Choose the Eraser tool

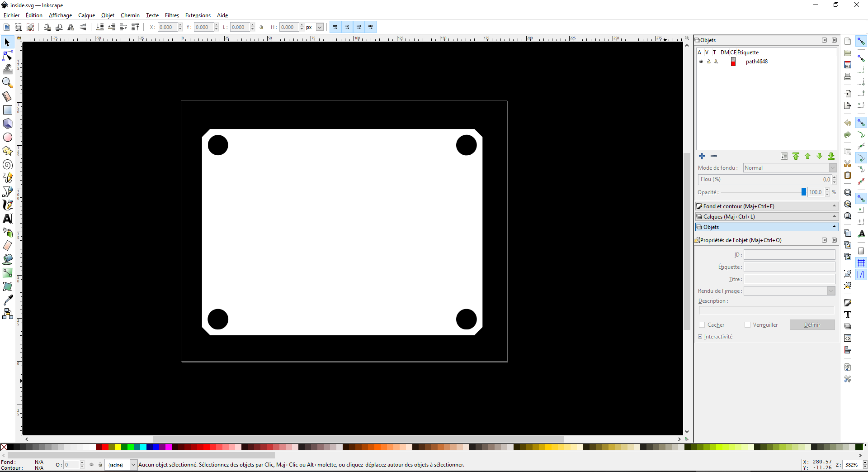[8, 246]
